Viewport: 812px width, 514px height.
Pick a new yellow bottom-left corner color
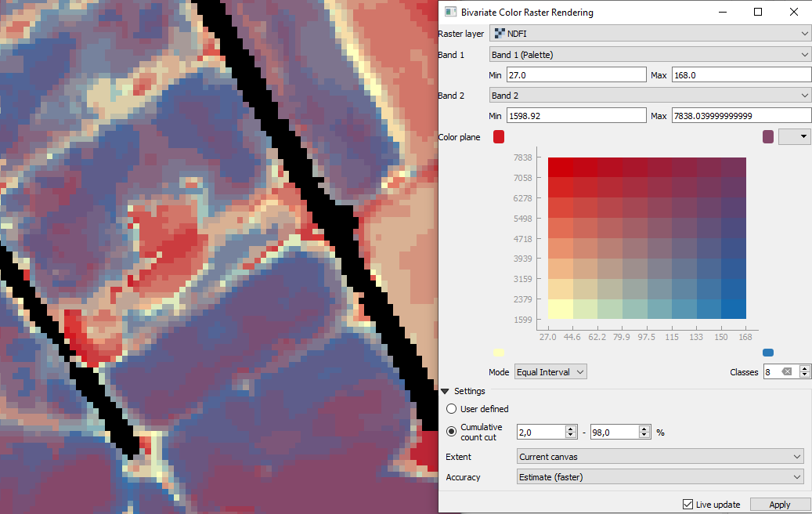click(x=499, y=352)
